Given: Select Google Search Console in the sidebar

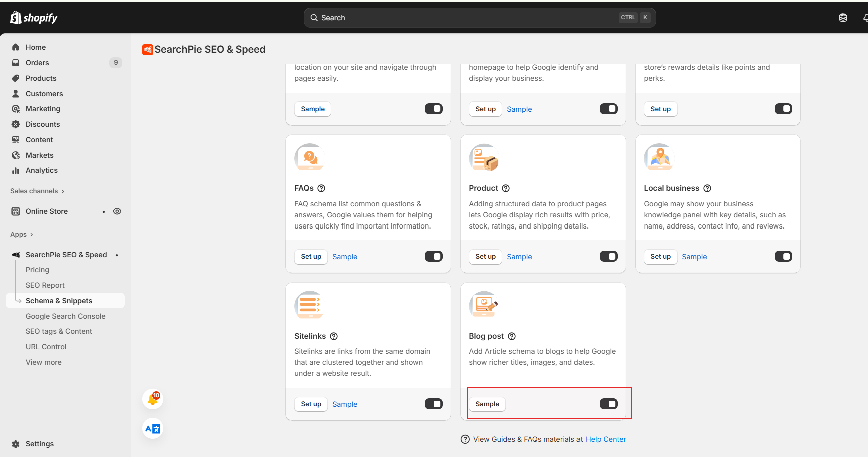Looking at the screenshot, I should 65,316.
